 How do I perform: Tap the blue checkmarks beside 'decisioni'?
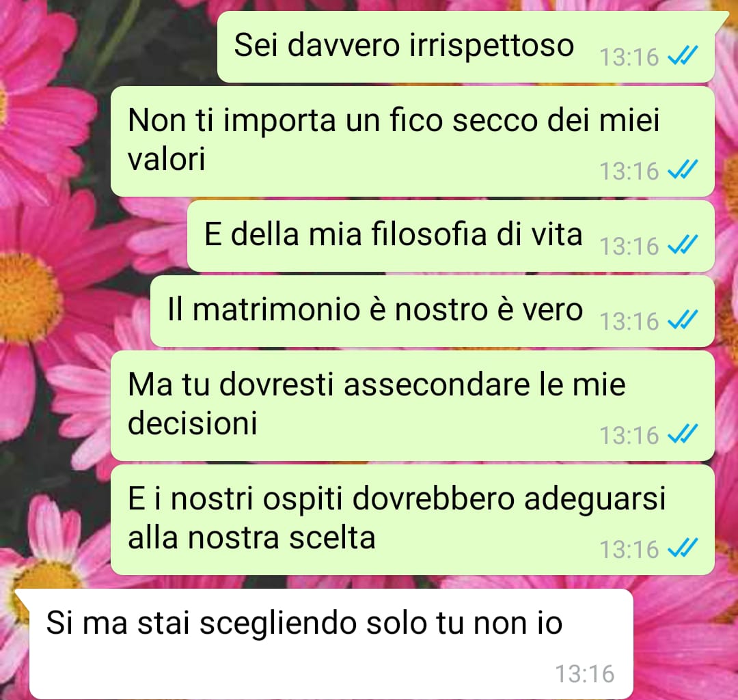[x=683, y=434]
